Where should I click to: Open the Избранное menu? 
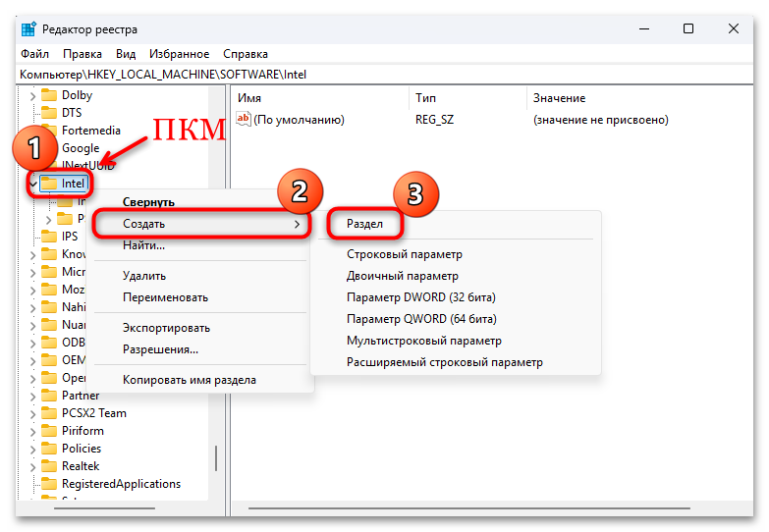point(179,54)
